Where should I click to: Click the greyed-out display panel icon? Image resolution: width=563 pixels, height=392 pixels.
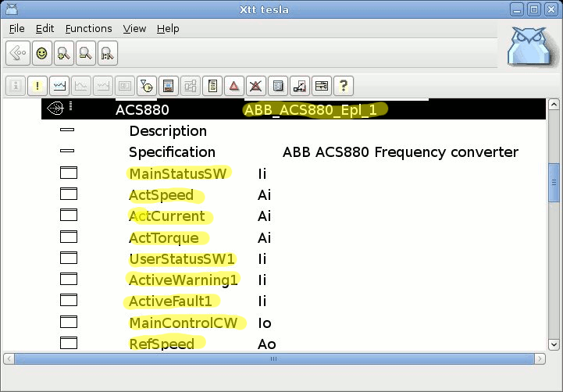pyautogui.click(x=125, y=86)
